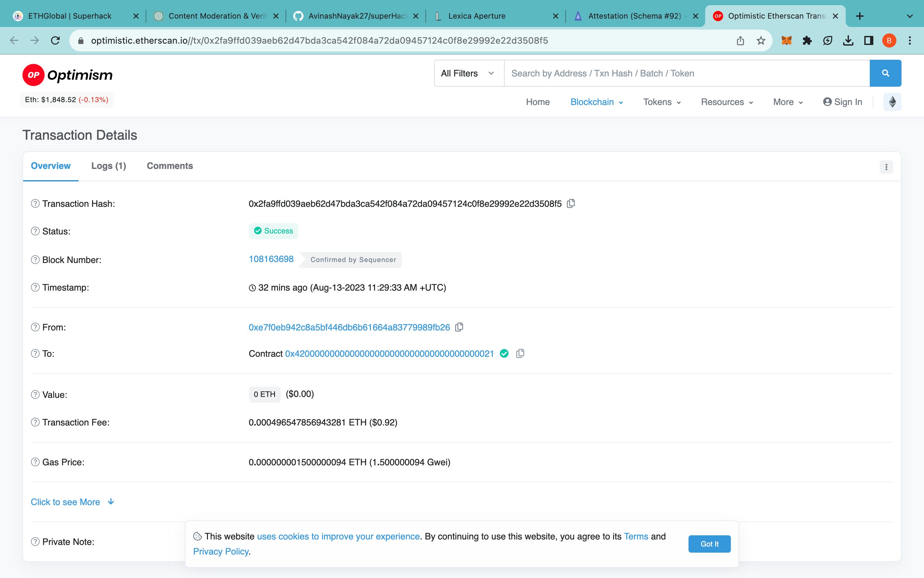The width and height of the screenshot is (924, 578).
Task: Expand the Blockchain menu
Action: coord(596,102)
